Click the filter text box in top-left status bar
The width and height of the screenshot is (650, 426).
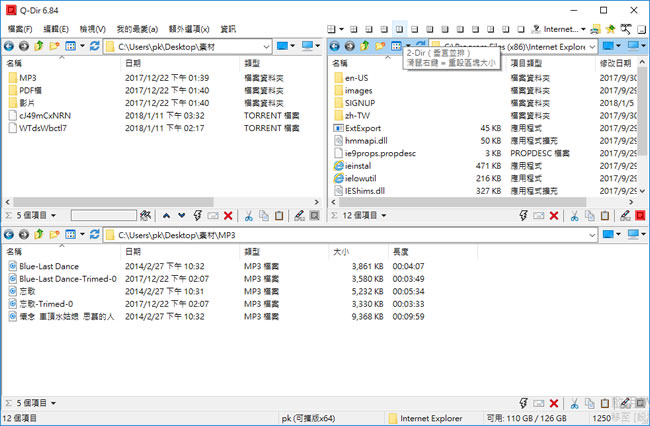104,215
